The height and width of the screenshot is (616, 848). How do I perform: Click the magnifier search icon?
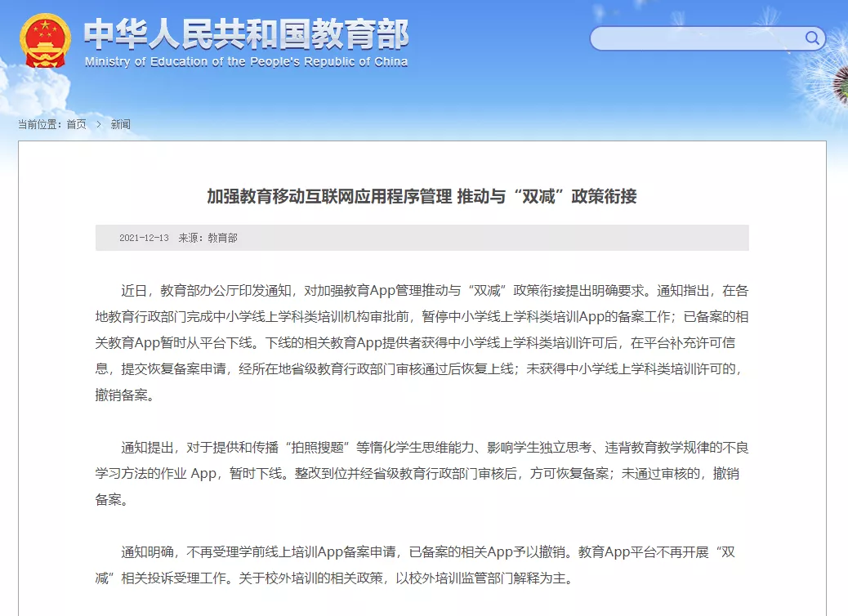click(x=812, y=38)
